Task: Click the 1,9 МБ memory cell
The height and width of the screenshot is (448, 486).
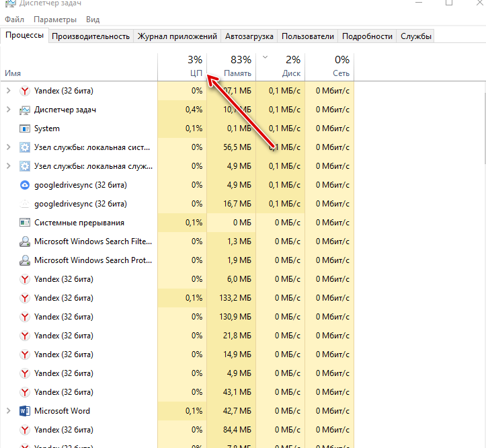Action: point(231,260)
